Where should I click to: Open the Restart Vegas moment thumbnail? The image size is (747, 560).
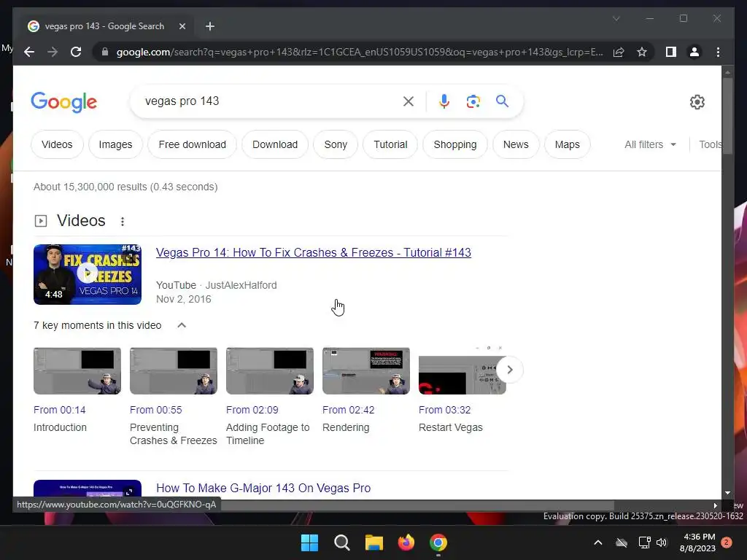pyautogui.click(x=457, y=371)
